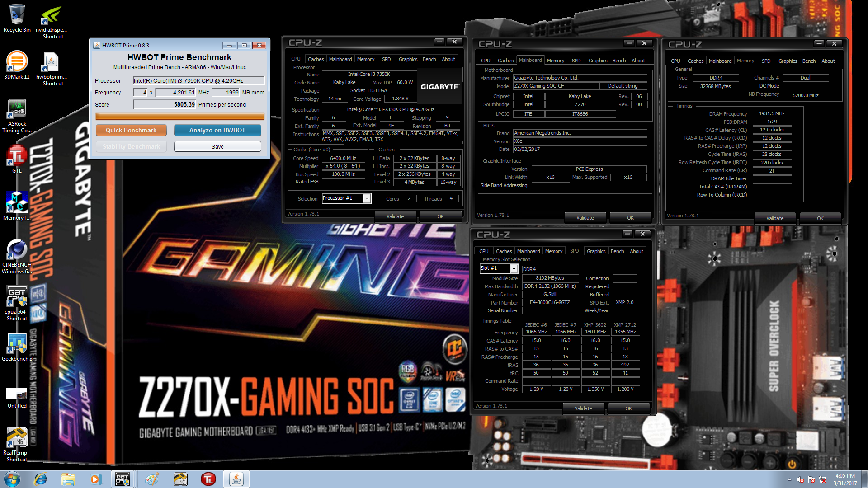Click the HWBOT Prime progress bar
868x488 pixels.
point(179,116)
